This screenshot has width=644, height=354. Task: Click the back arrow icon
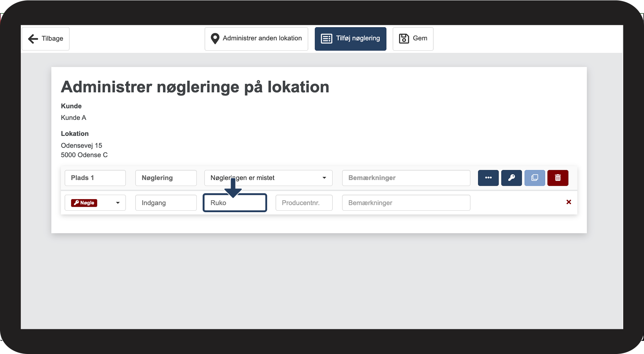click(33, 39)
